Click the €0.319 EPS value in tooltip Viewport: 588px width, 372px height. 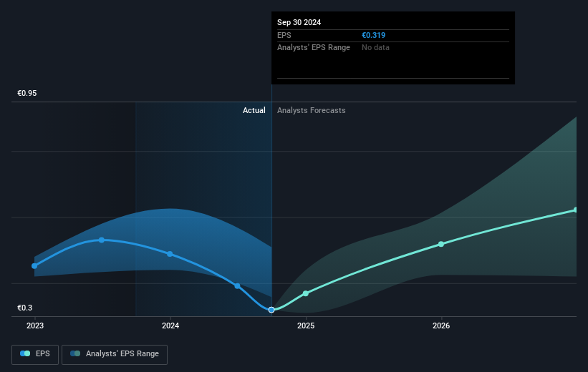[x=374, y=35]
